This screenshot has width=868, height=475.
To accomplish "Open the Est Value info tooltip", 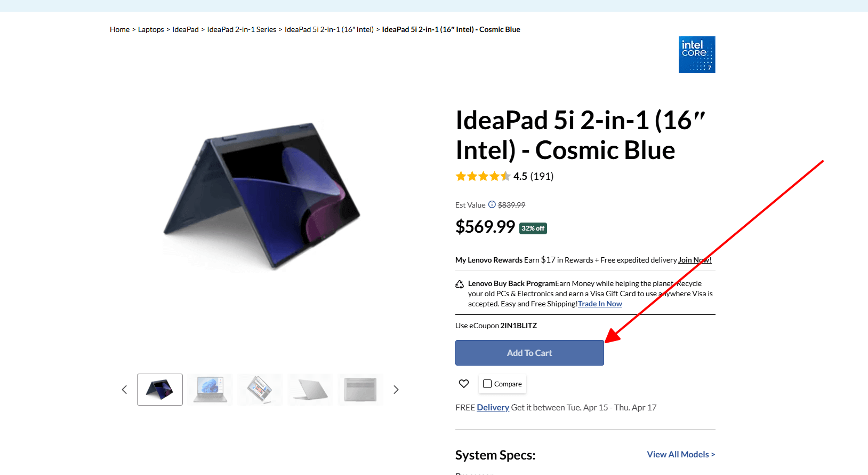I will click(x=491, y=204).
